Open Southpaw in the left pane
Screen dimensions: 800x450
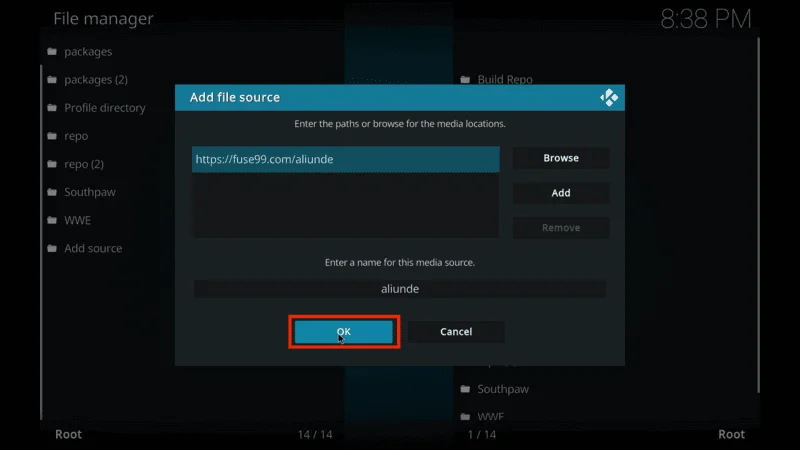click(90, 192)
